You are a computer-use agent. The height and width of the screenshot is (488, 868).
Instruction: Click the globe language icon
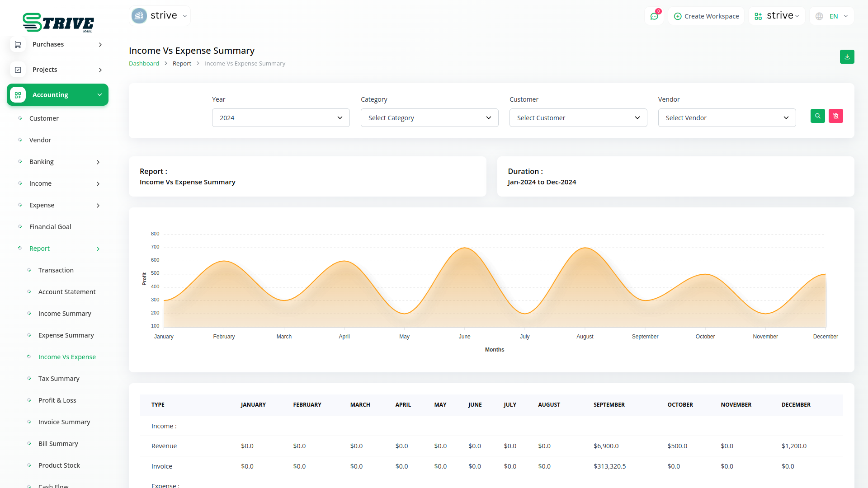(x=819, y=16)
